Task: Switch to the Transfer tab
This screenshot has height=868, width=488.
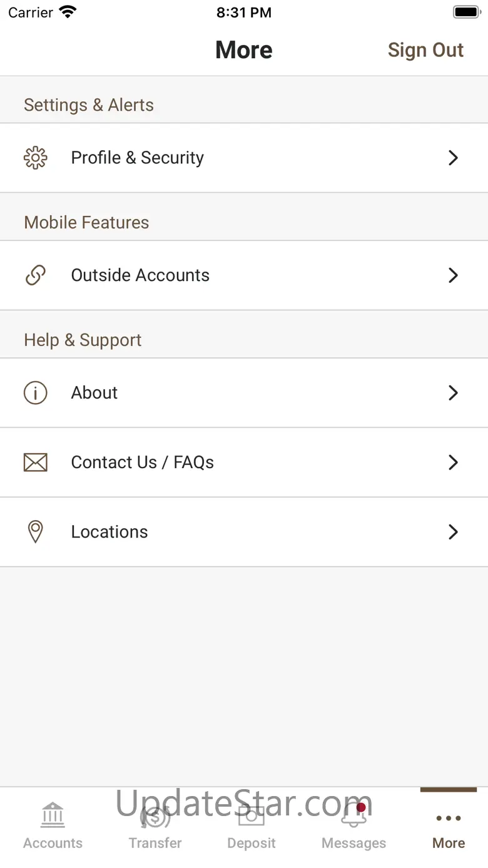Action: [155, 826]
